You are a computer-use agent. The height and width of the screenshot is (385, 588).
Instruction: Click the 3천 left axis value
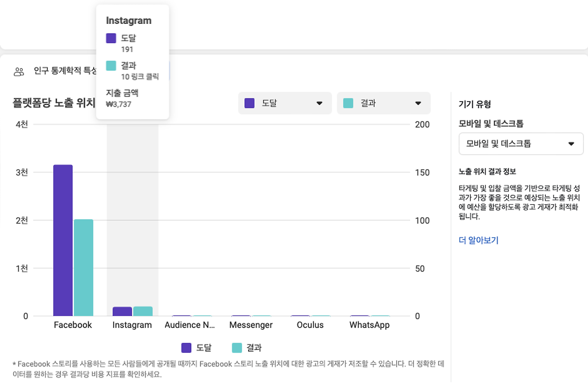(x=22, y=172)
